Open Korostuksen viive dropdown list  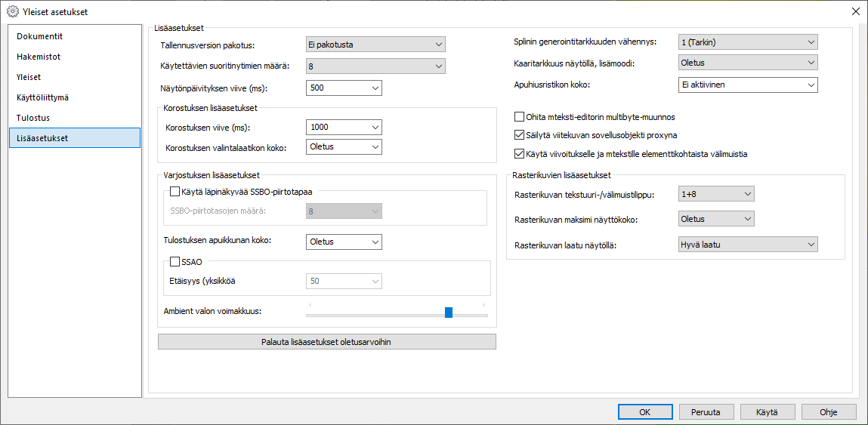click(344, 127)
